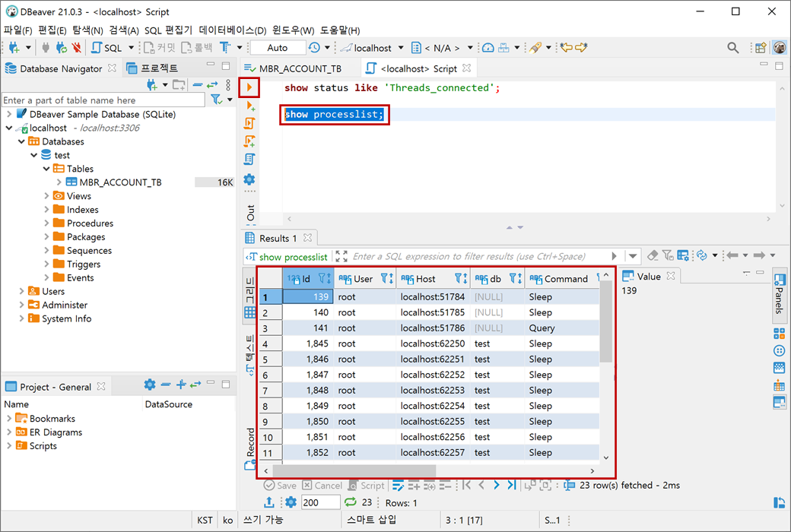Toggle Record view vertical tab

(x=250, y=449)
